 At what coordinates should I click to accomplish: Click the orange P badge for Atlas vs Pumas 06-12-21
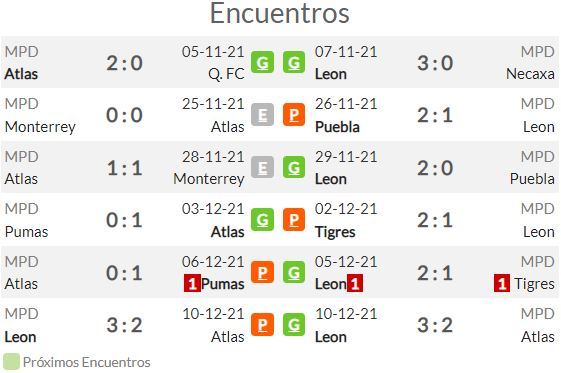(262, 272)
